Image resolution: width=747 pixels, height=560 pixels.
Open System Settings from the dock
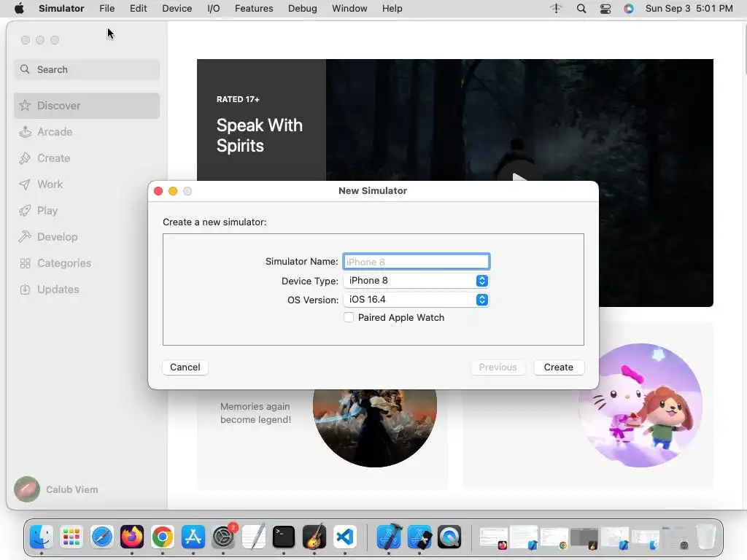coord(223,537)
